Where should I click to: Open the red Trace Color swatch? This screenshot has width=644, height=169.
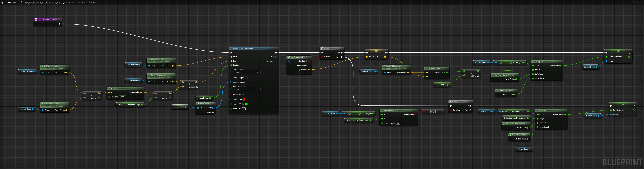tap(244, 99)
